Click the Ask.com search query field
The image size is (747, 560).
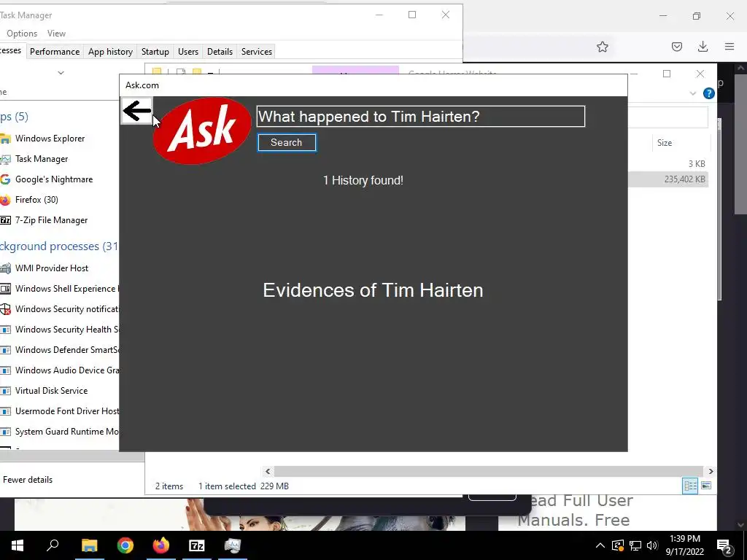tap(421, 116)
